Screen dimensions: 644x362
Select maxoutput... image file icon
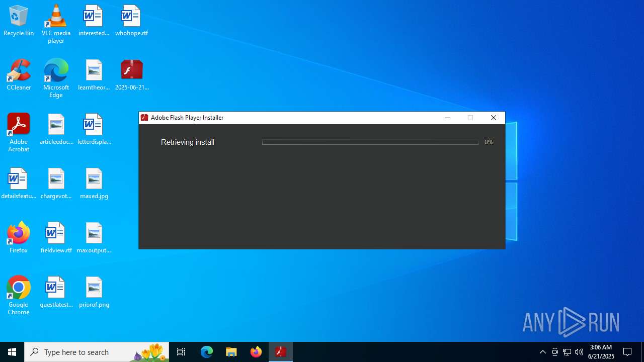[94, 238]
